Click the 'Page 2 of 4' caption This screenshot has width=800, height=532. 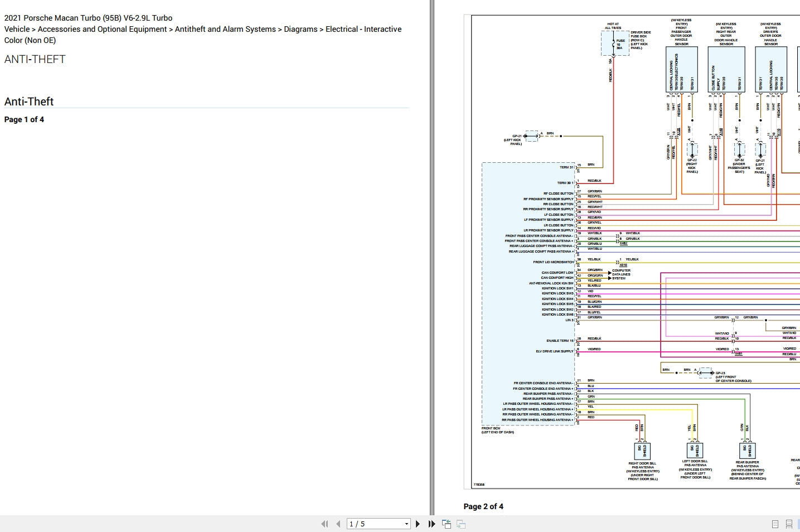[x=483, y=506]
